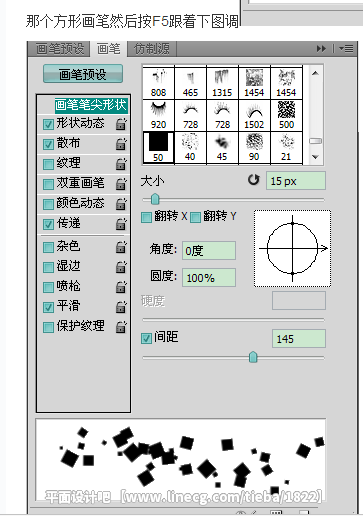Click lock icon for 形状动态

tap(121, 124)
